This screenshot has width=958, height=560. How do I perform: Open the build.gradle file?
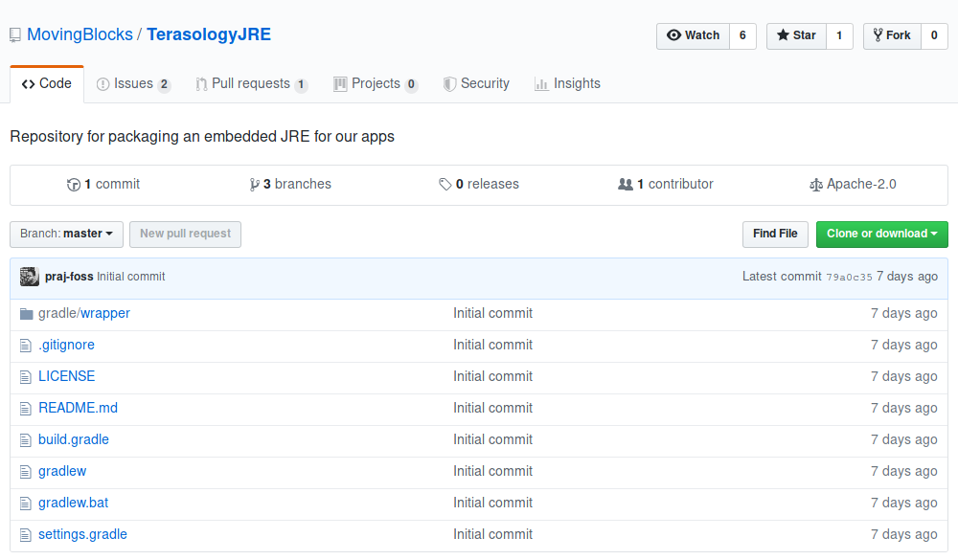tap(74, 439)
